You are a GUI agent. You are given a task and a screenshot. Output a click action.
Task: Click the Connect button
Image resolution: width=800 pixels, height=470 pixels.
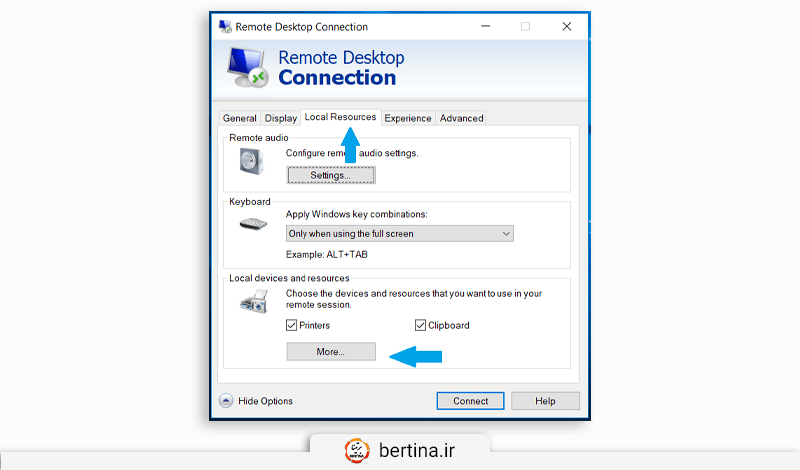pyautogui.click(x=470, y=401)
